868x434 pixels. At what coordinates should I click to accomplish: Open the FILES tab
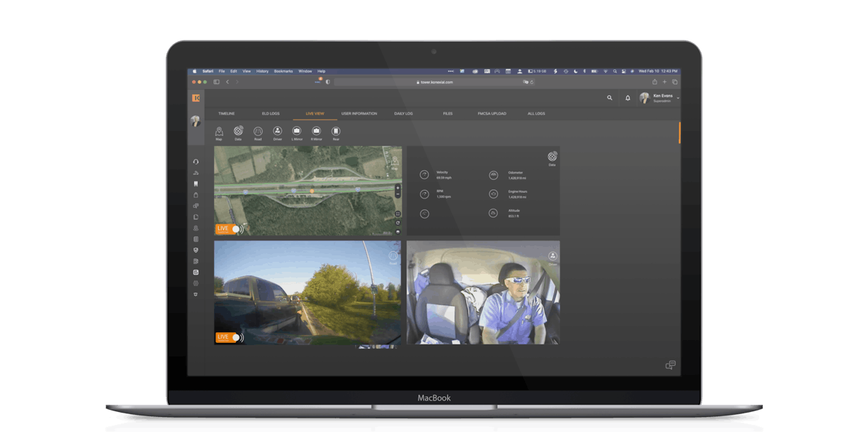[x=448, y=114]
